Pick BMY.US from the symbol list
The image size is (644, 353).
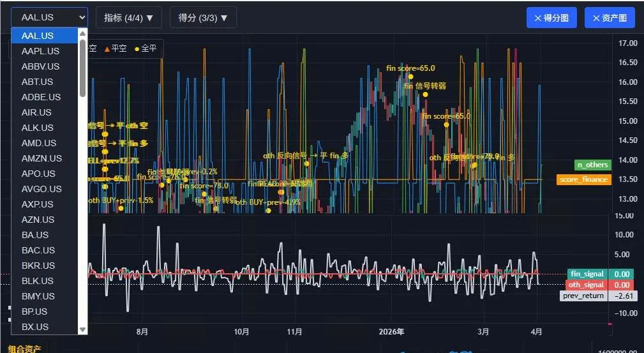[x=44, y=296]
